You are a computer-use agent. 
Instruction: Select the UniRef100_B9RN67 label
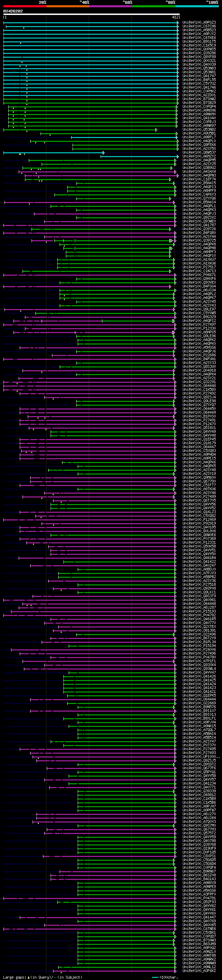pyautogui.click(x=199, y=871)
